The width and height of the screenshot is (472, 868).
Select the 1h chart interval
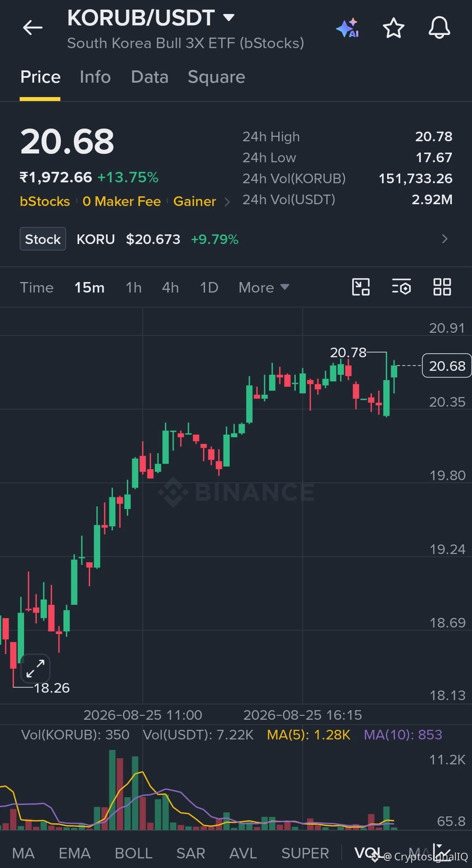(x=133, y=287)
